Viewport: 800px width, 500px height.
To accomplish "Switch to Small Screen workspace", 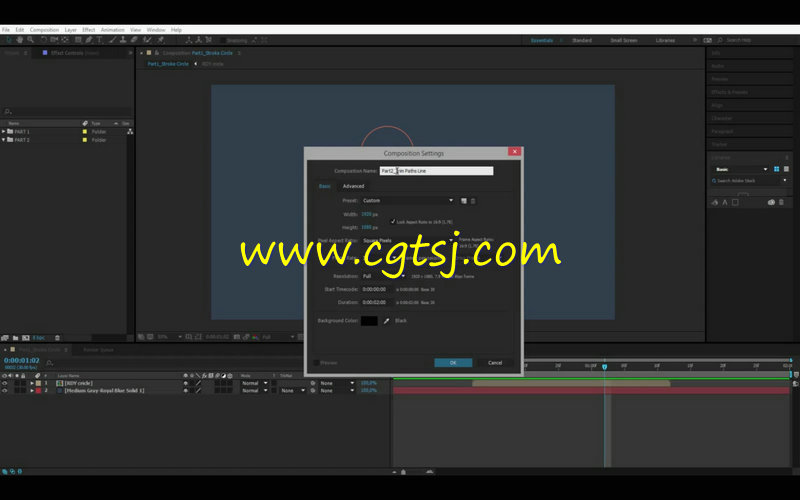I will (x=623, y=40).
